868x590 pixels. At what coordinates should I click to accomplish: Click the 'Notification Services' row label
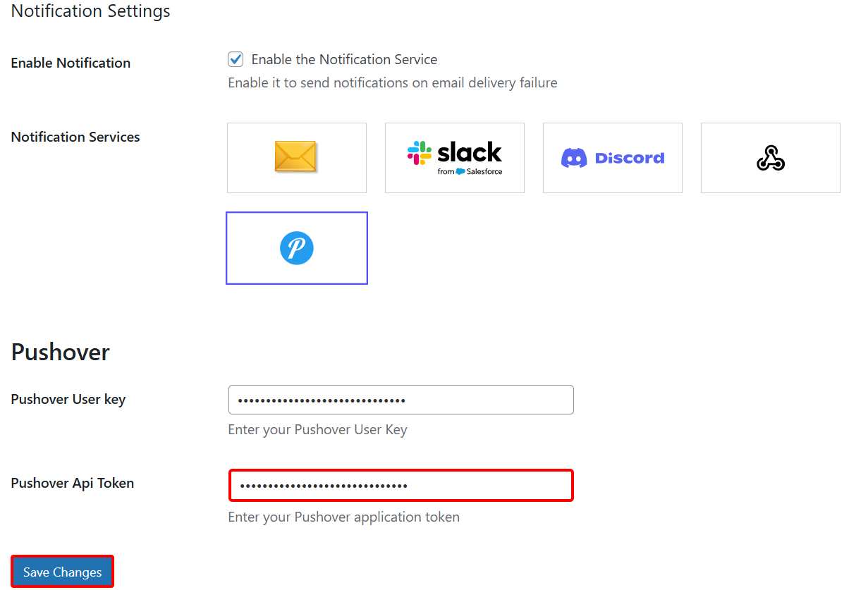[75, 137]
